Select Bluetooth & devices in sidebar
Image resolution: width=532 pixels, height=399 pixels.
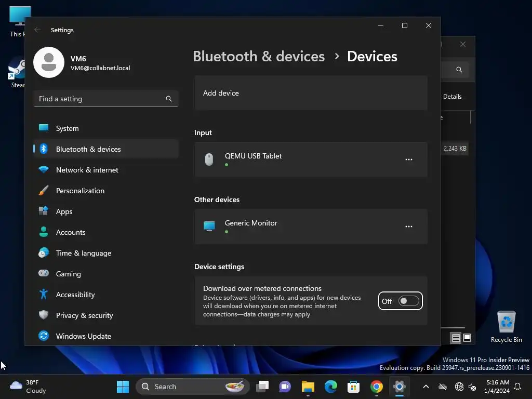tap(106, 149)
